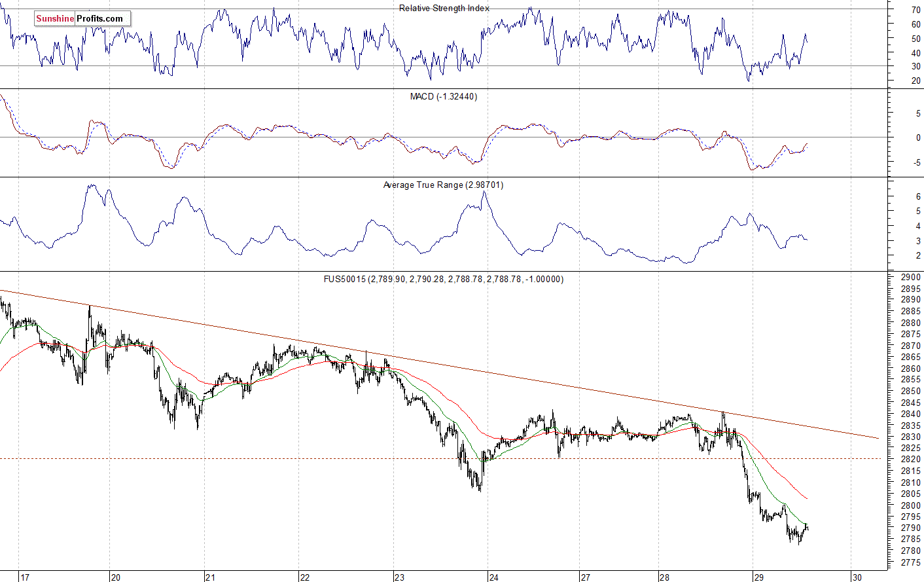This screenshot has height=582, width=924.
Task: Select the MACD (-1.32440) label
Action: coord(443,96)
